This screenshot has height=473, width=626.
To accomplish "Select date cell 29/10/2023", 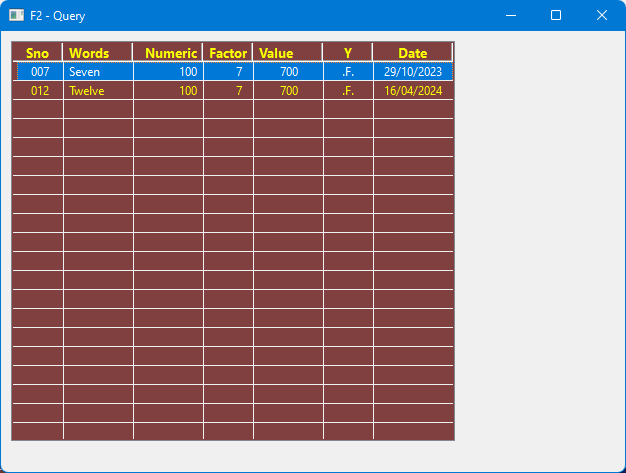I will point(412,72).
